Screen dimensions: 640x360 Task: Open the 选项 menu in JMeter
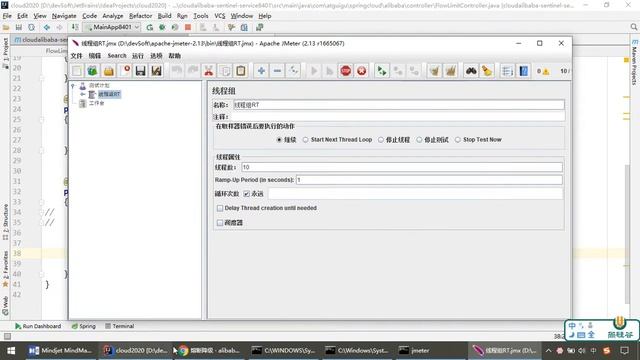click(156, 56)
